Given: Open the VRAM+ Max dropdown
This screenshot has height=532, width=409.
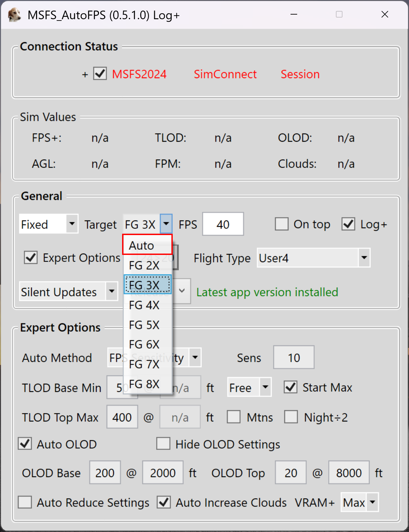Looking at the screenshot, I should (360, 502).
